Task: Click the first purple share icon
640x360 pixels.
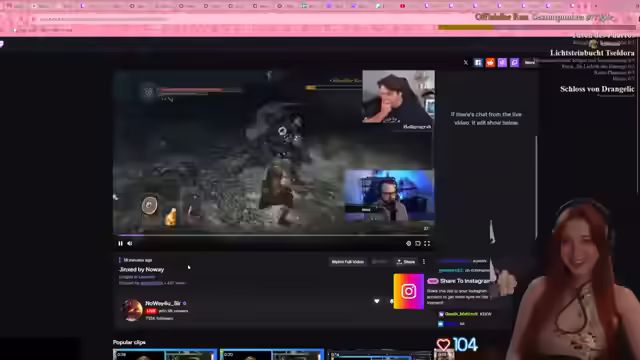Action: pyautogui.click(x=502, y=62)
